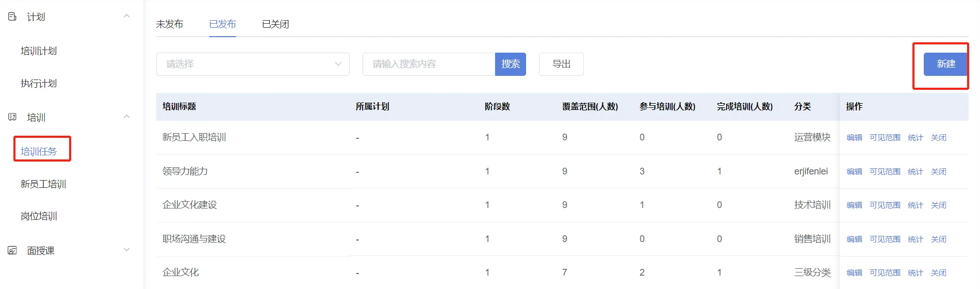
Task: Open the 面授课 sidebar label
Action: point(41,251)
